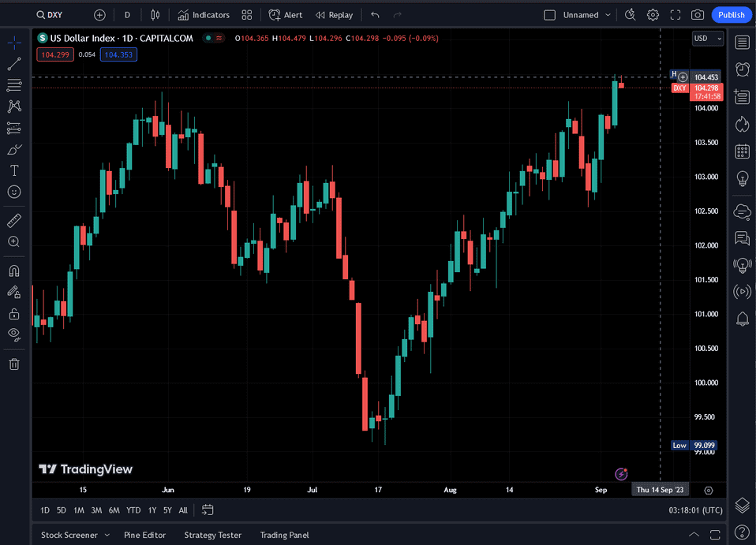The image size is (756, 545).
Task: Open the text annotation tool
Action: click(x=14, y=170)
